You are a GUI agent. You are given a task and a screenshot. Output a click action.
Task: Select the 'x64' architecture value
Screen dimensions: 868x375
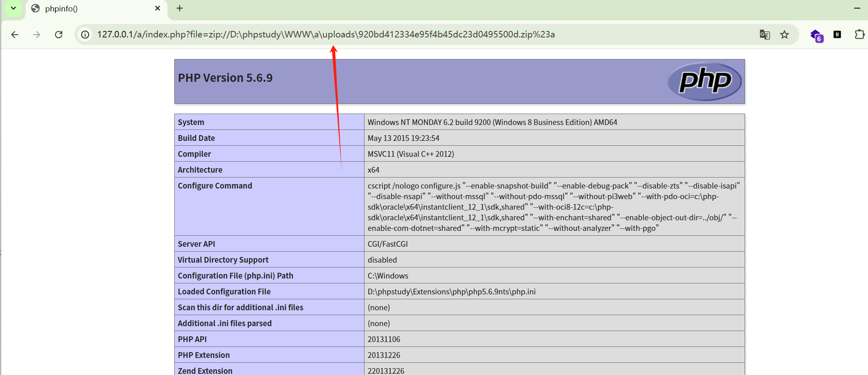pos(374,170)
